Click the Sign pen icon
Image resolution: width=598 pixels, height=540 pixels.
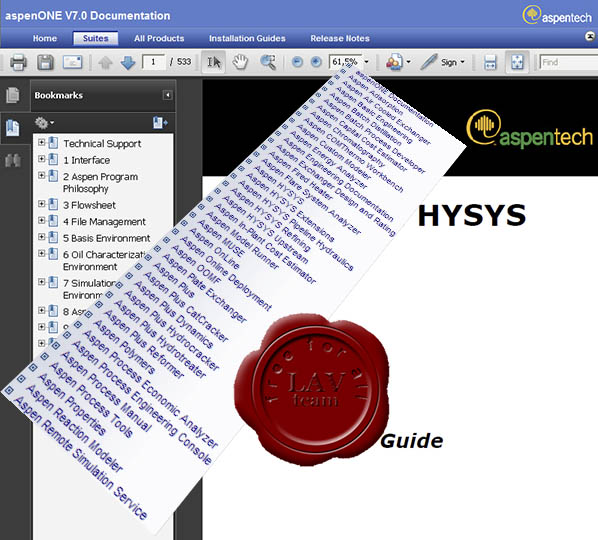point(429,62)
